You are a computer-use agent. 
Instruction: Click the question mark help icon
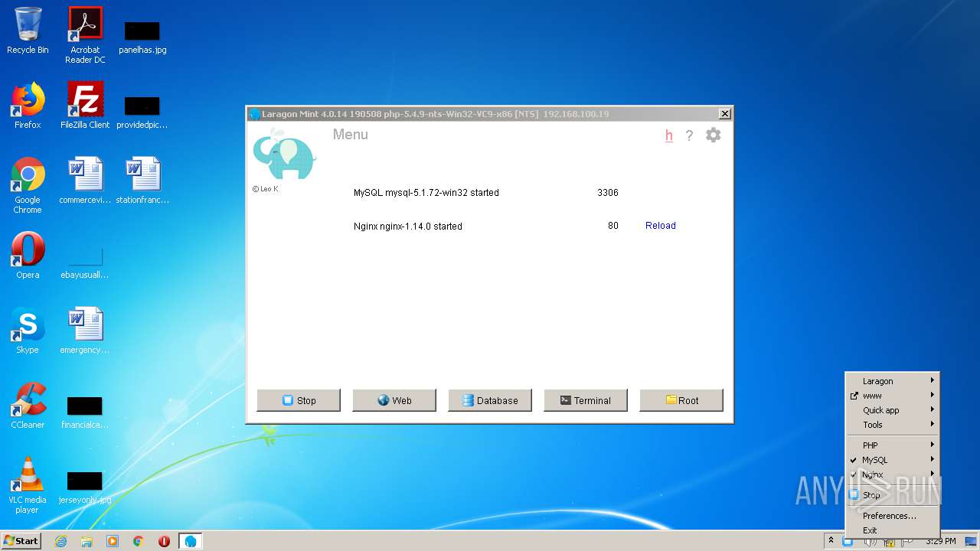[x=689, y=136]
